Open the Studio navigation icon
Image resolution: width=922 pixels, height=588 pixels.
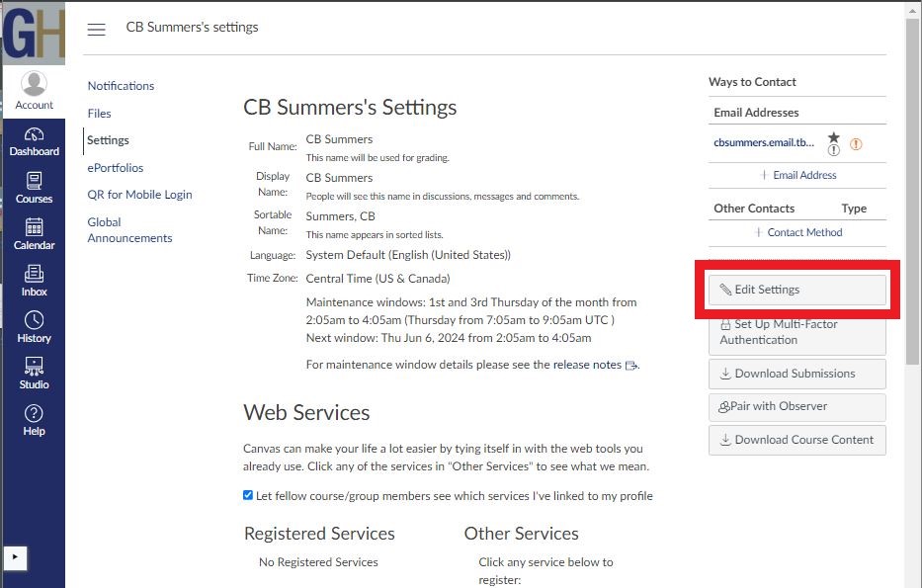[x=34, y=374]
